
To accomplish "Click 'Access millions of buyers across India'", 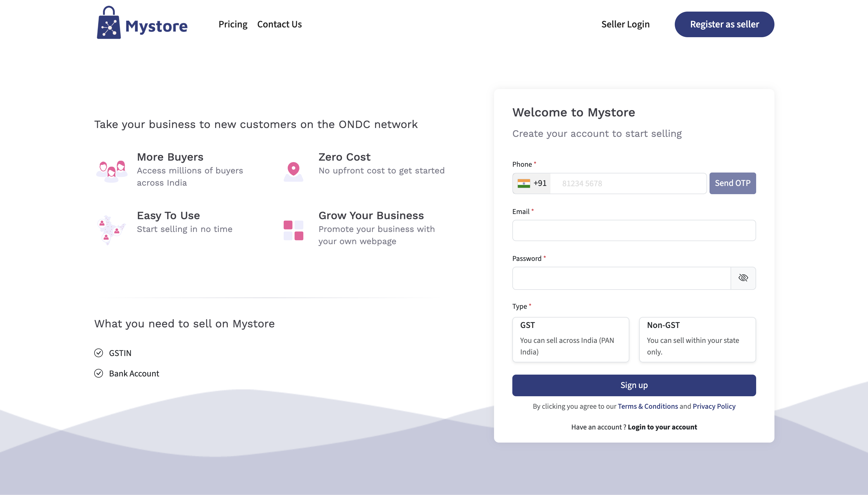I will [190, 177].
